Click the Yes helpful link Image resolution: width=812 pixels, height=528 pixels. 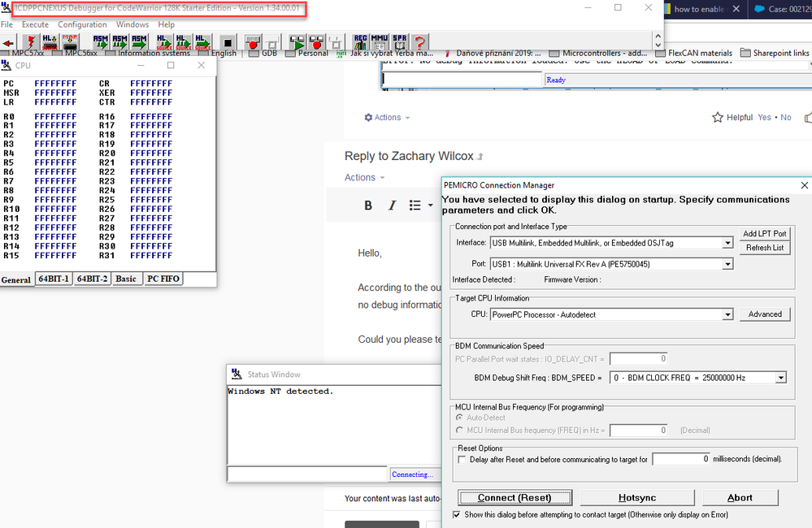pyautogui.click(x=764, y=118)
